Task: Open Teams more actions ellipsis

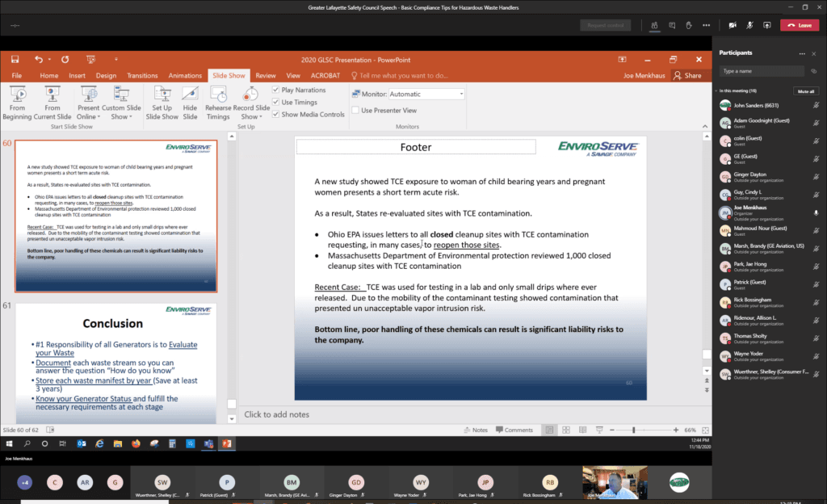Action: [706, 25]
